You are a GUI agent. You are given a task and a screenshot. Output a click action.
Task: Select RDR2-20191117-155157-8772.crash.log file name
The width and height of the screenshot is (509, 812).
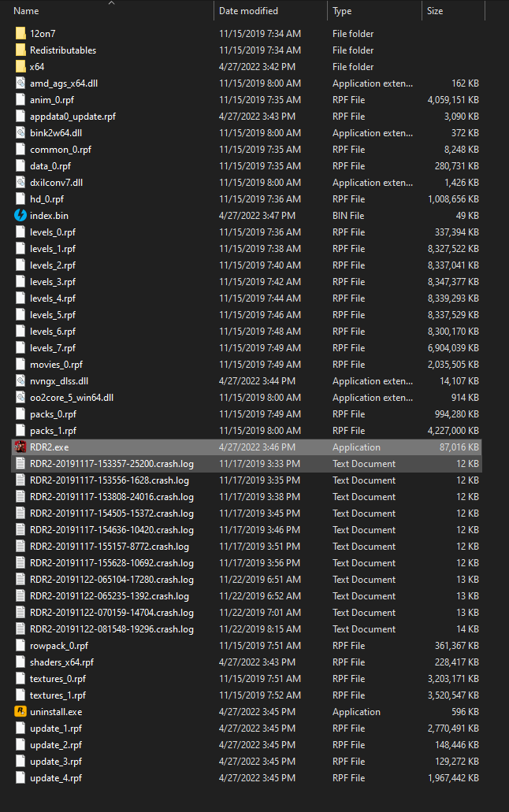110,547
